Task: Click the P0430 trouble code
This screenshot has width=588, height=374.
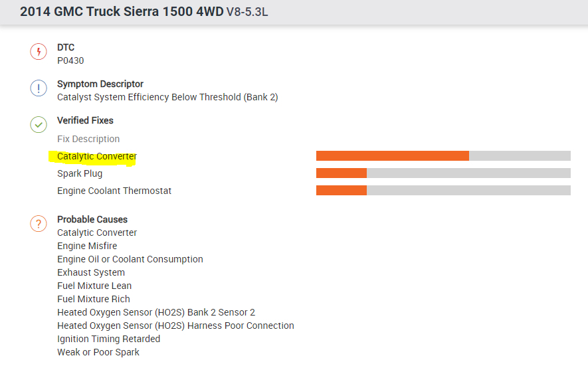Action: (70, 60)
